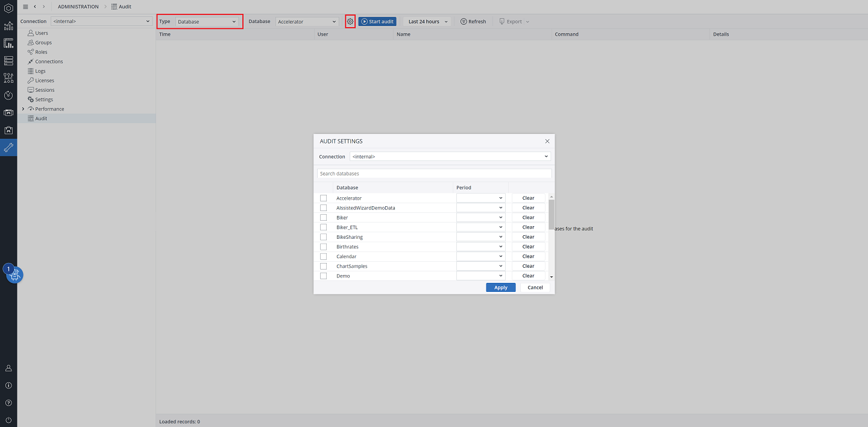This screenshot has width=868, height=427.
Task: Check the Demo database checkbox
Action: click(x=324, y=276)
